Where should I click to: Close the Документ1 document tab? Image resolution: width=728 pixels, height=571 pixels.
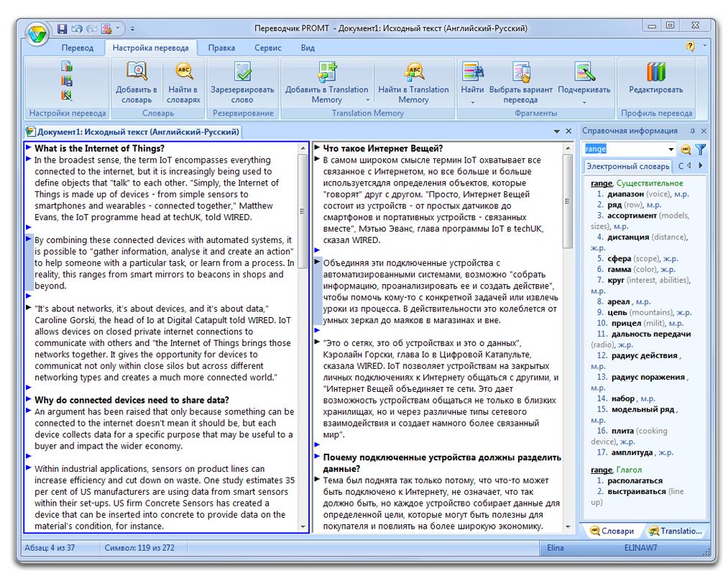click(x=568, y=132)
